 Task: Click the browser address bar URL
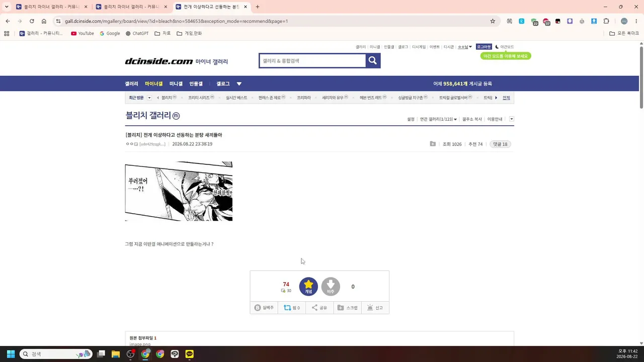pos(176,21)
